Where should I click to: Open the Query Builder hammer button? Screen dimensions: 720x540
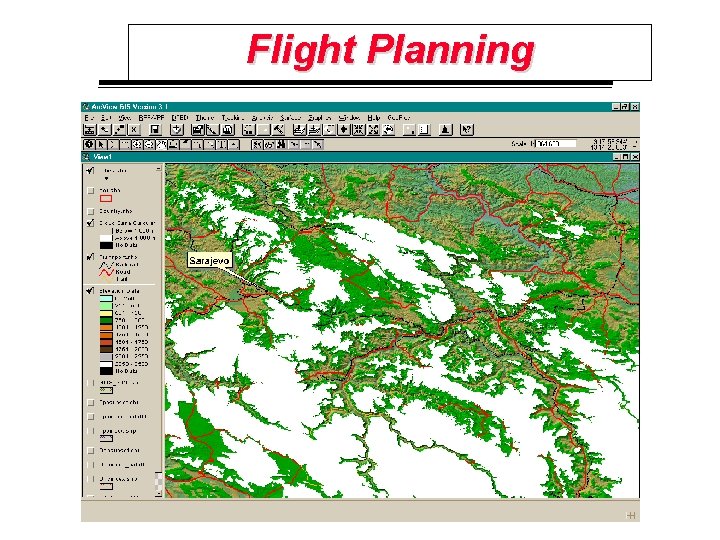pyautogui.click(x=279, y=130)
